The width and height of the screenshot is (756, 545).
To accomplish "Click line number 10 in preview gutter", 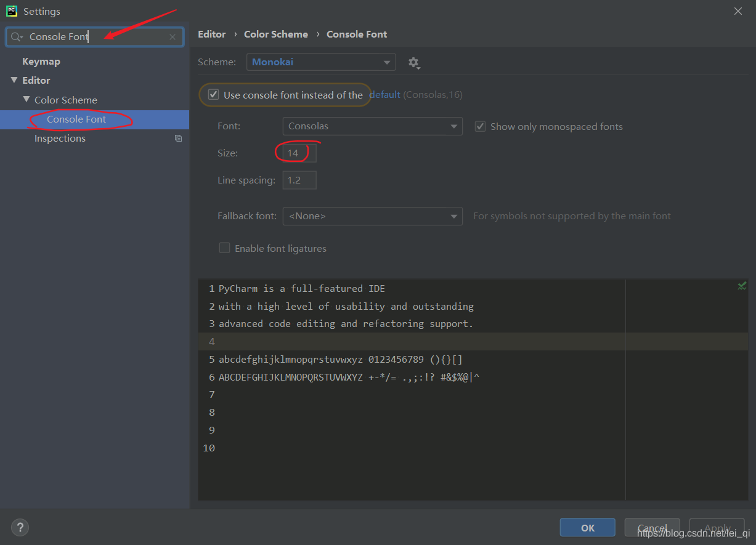I will click(209, 448).
